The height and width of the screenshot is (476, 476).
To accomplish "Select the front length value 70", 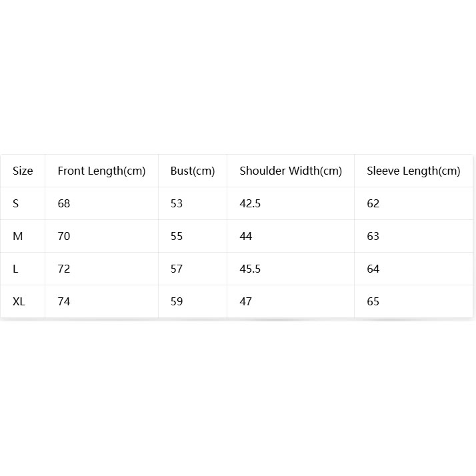I will (64, 236).
